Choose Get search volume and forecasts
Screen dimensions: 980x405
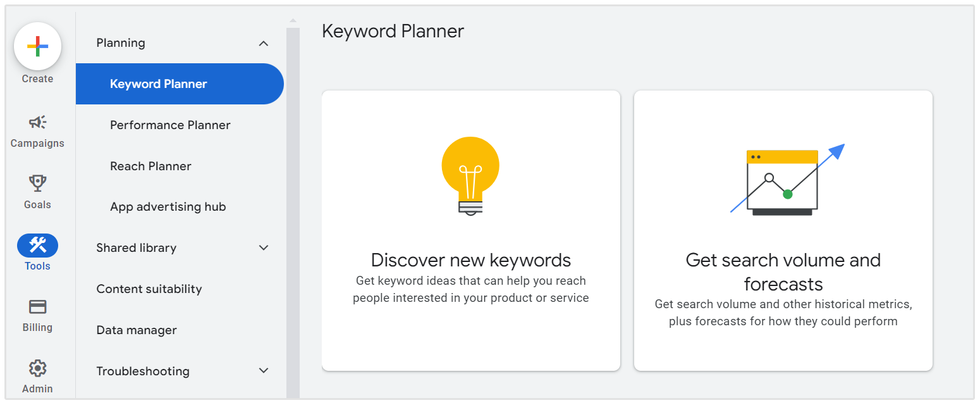(x=783, y=271)
